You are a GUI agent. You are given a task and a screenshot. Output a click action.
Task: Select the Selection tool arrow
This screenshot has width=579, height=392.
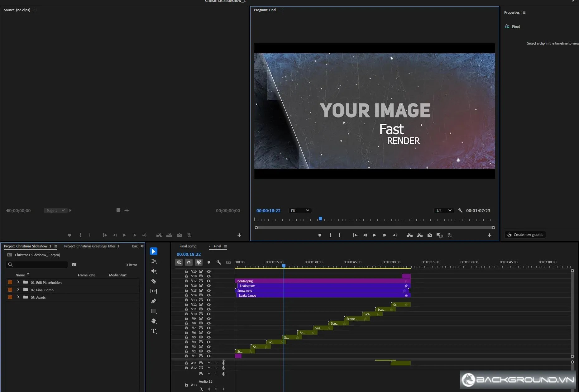pyautogui.click(x=154, y=251)
